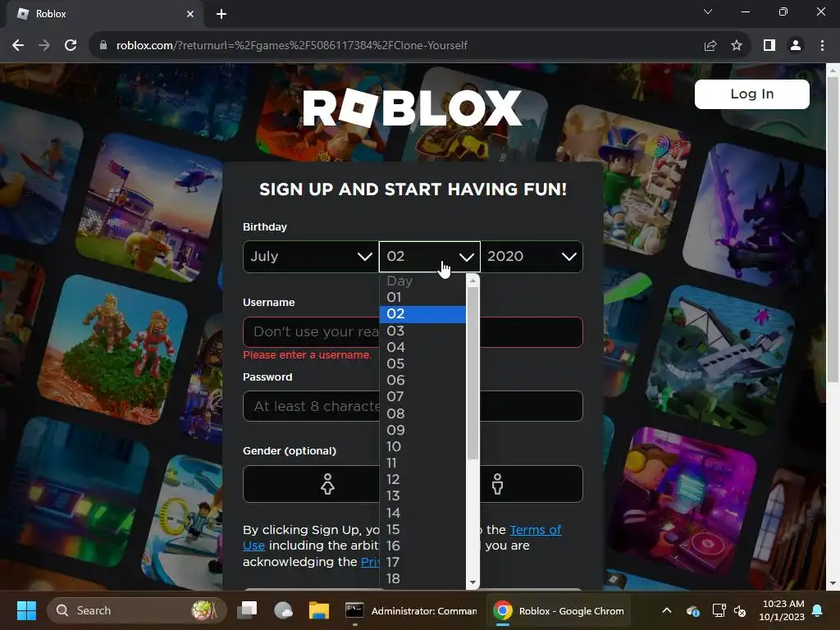Open the Windows Start menu
Image resolution: width=840 pixels, height=630 pixels.
coord(26,610)
